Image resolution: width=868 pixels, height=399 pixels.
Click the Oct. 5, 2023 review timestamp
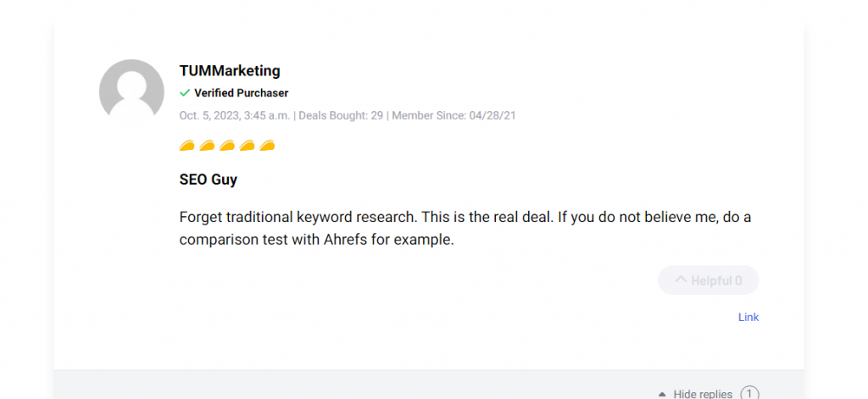point(234,115)
